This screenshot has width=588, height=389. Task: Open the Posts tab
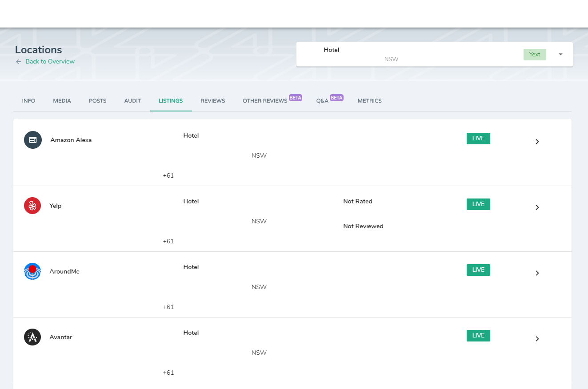97,101
